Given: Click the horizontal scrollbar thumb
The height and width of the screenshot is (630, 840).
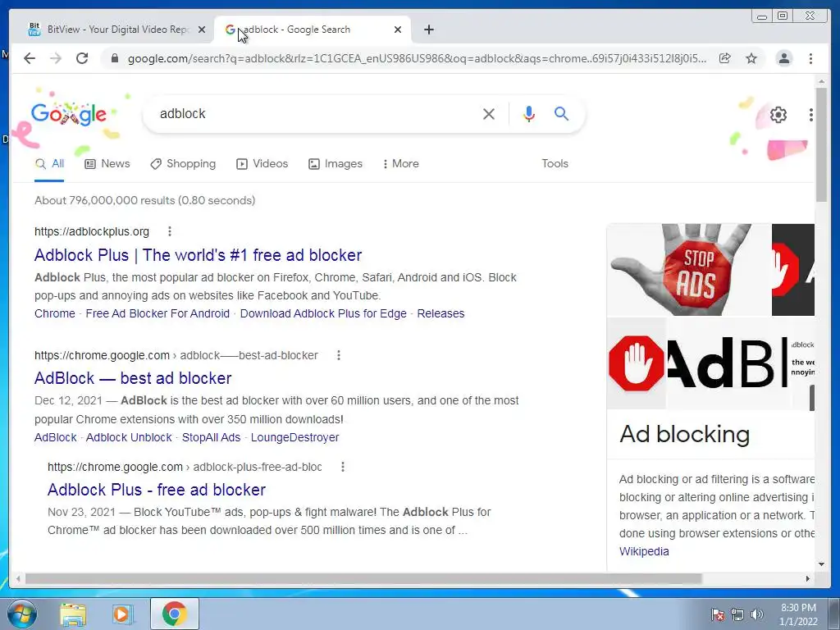Looking at the screenshot, I should click(363, 578).
